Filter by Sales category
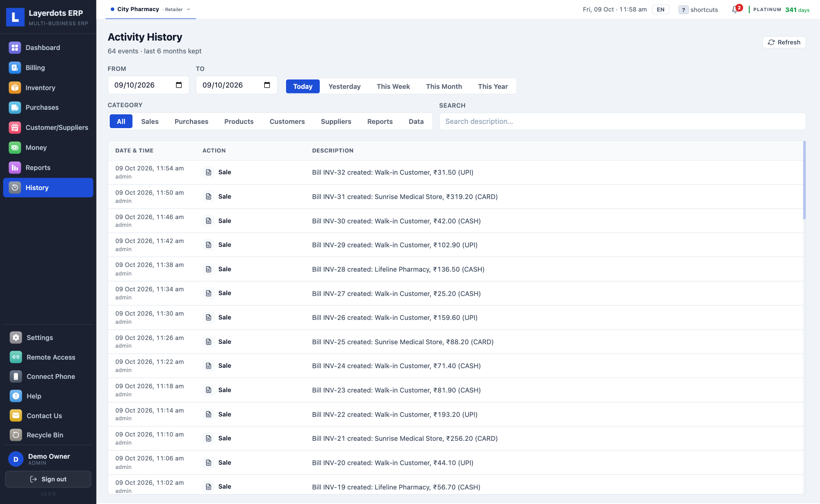This screenshot has height=504, width=820. pos(150,121)
